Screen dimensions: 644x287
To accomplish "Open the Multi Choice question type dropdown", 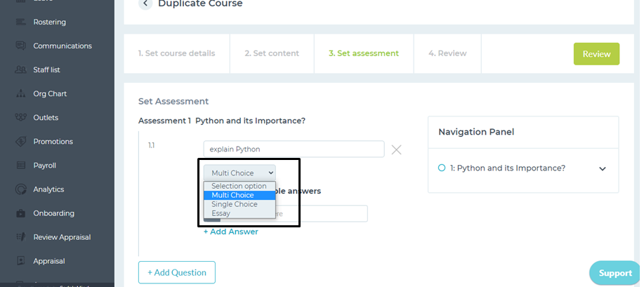I will click(239, 173).
